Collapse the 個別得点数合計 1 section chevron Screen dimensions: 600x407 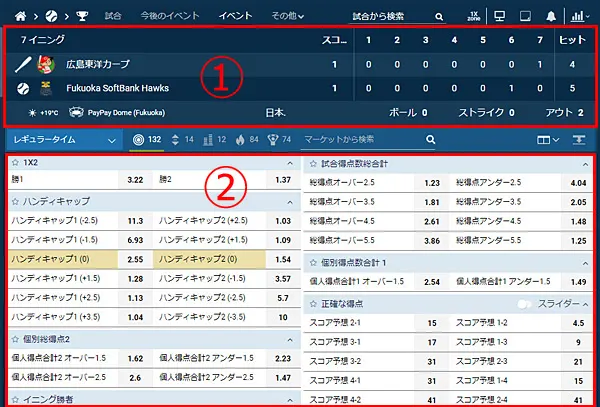[x=585, y=264]
